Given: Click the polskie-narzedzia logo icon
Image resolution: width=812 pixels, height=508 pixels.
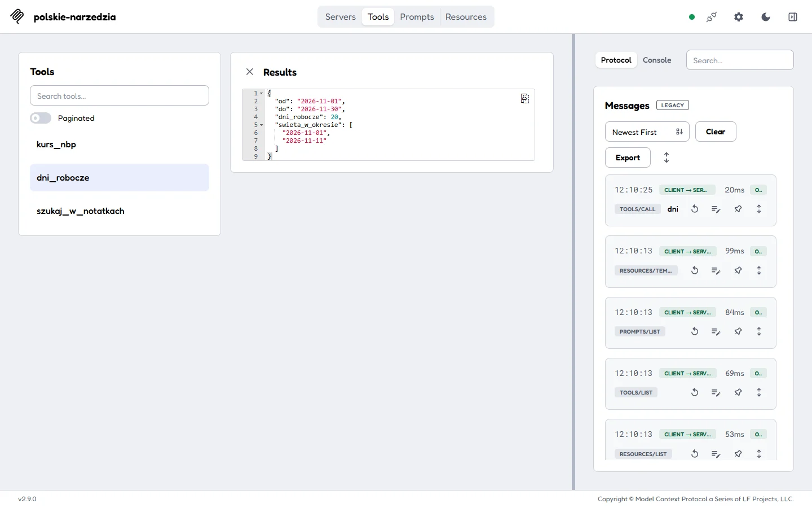Looking at the screenshot, I should 17,16.
